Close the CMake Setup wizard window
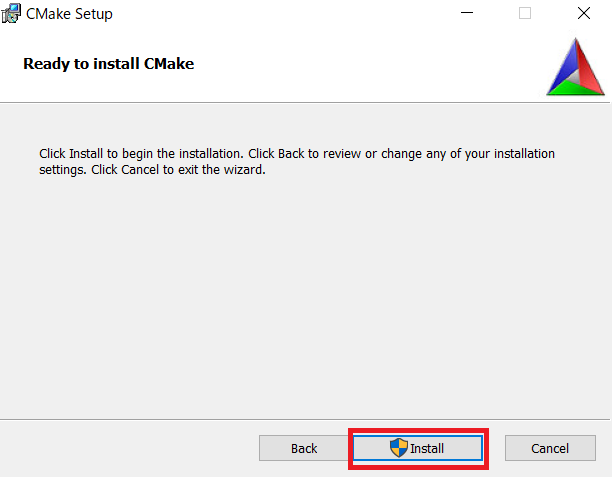612x477 pixels. click(584, 14)
